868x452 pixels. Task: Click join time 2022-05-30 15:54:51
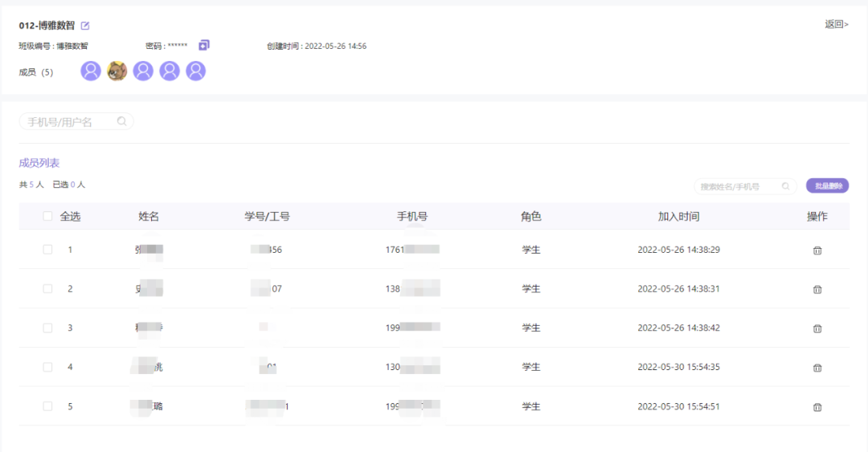pyautogui.click(x=678, y=406)
